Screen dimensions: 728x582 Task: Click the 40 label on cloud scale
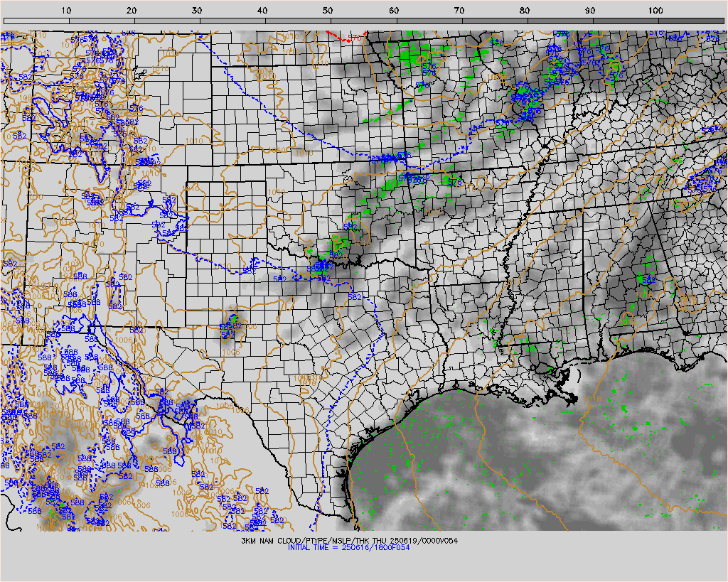coord(263,10)
